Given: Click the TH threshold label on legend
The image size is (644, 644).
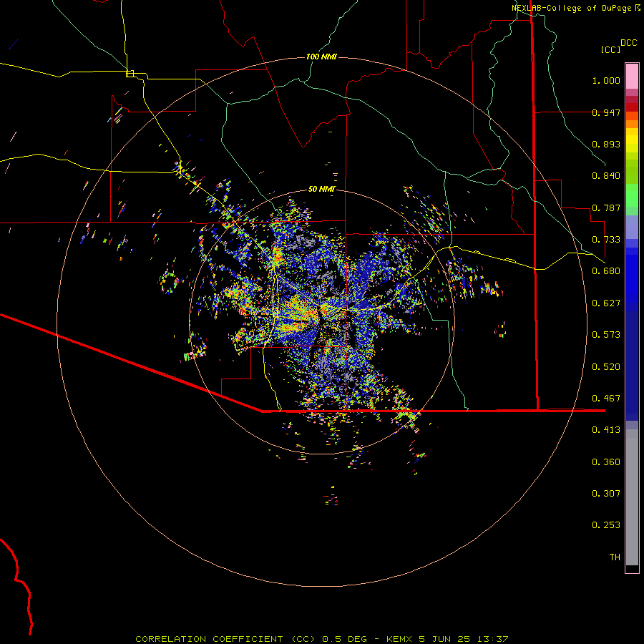Looking at the screenshot, I should [615, 557].
